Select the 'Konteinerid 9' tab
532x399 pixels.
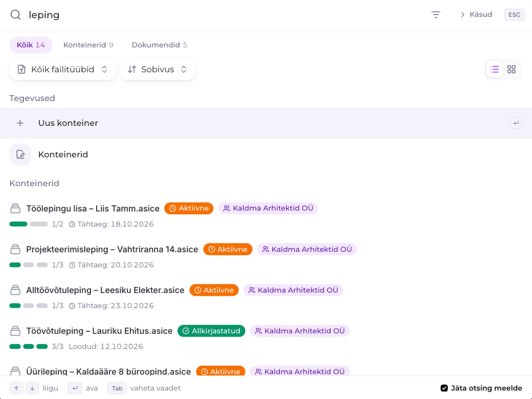(88, 45)
